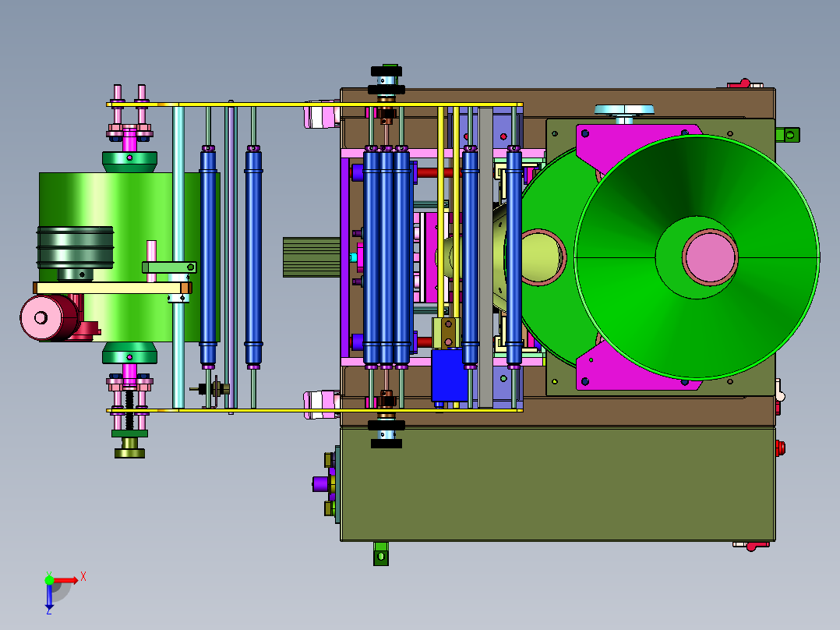Click the blue Z axis arrow of the triad
The width and height of the screenshot is (840, 630).
(49, 596)
